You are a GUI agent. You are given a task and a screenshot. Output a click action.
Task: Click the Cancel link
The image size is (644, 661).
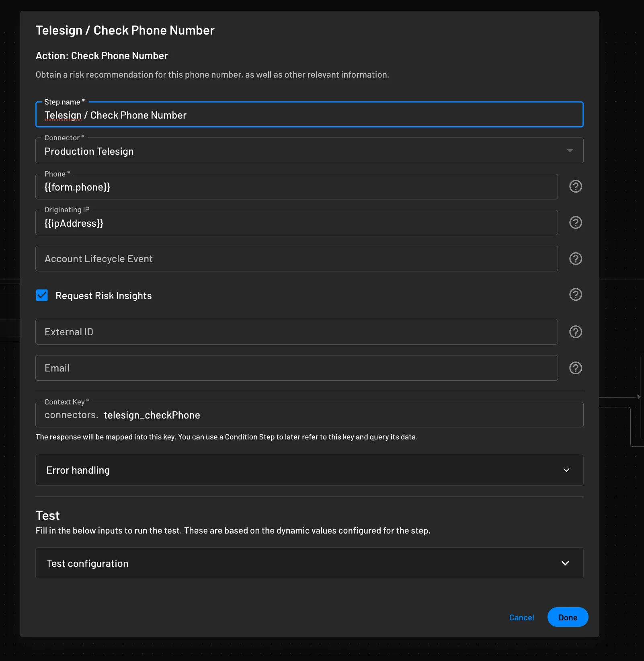[x=521, y=617]
